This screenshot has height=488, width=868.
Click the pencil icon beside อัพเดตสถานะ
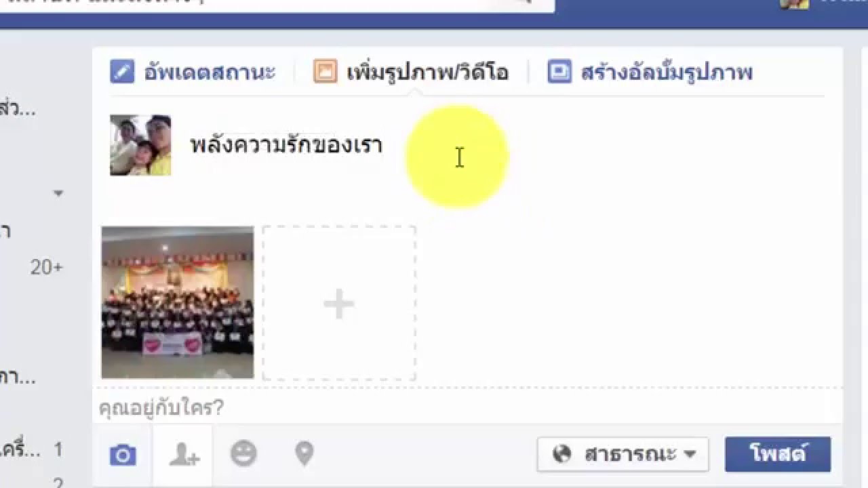point(122,71)
